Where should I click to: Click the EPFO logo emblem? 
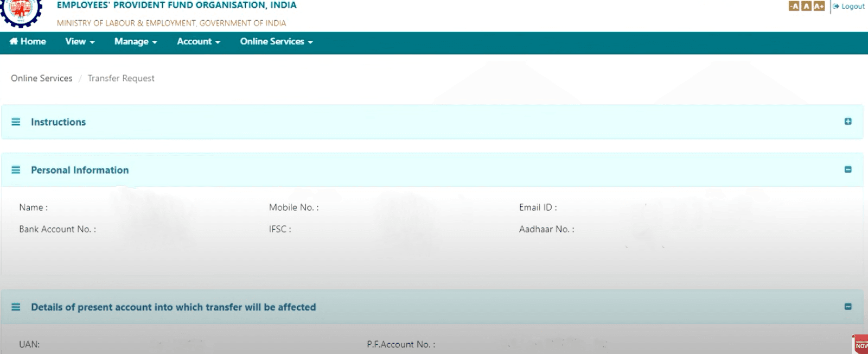coord(21,12)
